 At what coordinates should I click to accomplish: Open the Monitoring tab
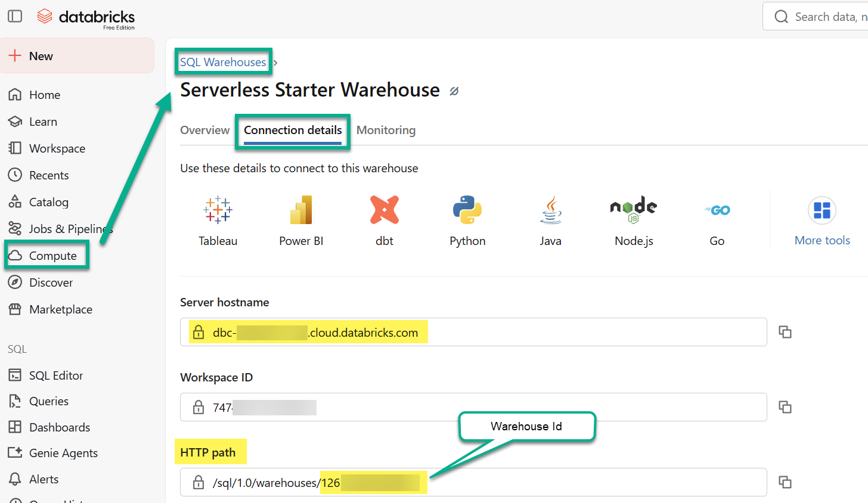pyautogui.click(x=386, y=130)
